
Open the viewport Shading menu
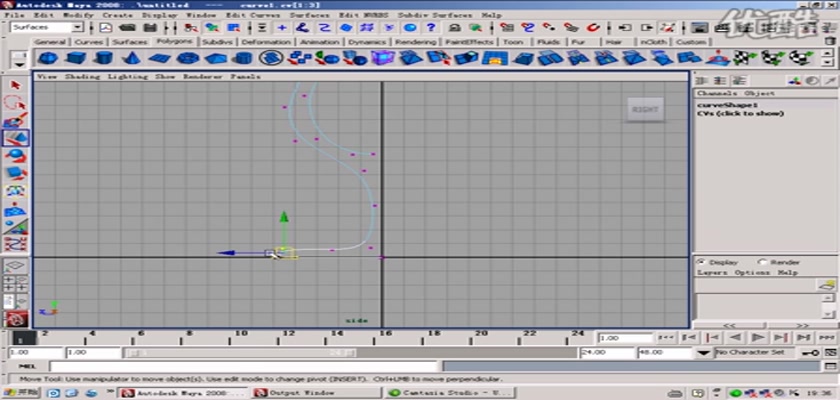point(82,77)
